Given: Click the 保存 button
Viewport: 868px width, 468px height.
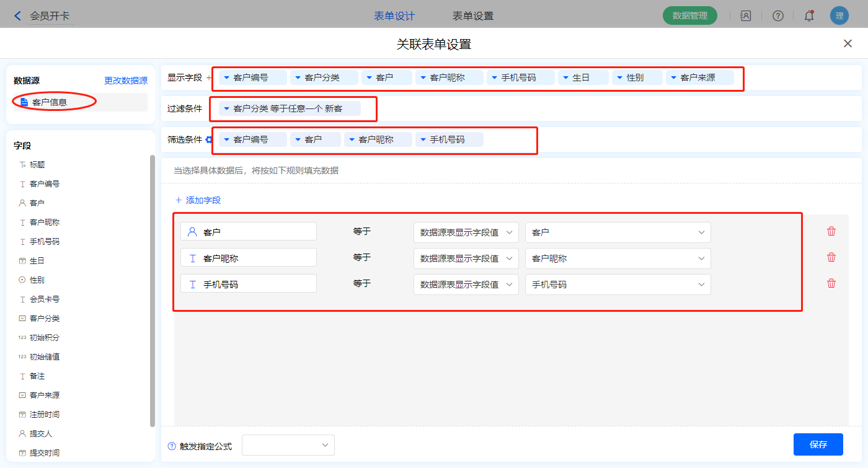Looking at the screenshot, I should pos(818,444).
